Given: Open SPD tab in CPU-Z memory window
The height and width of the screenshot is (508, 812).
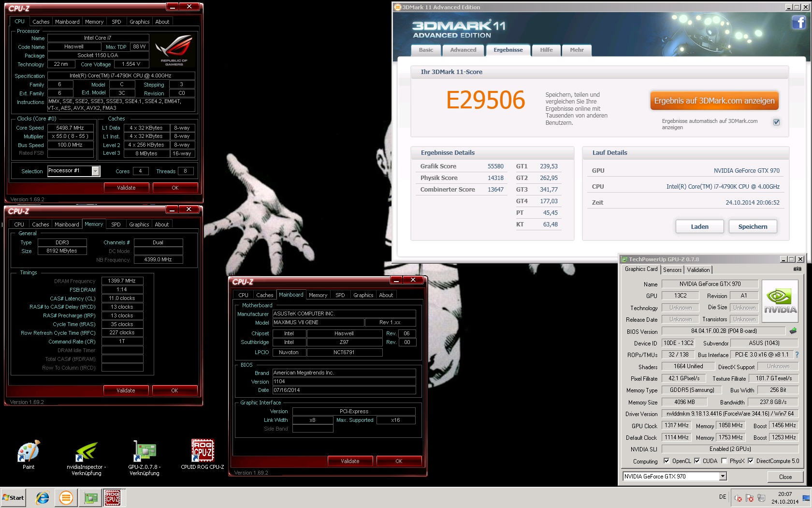Looking at the screenshot, I should tap(116, 224).
